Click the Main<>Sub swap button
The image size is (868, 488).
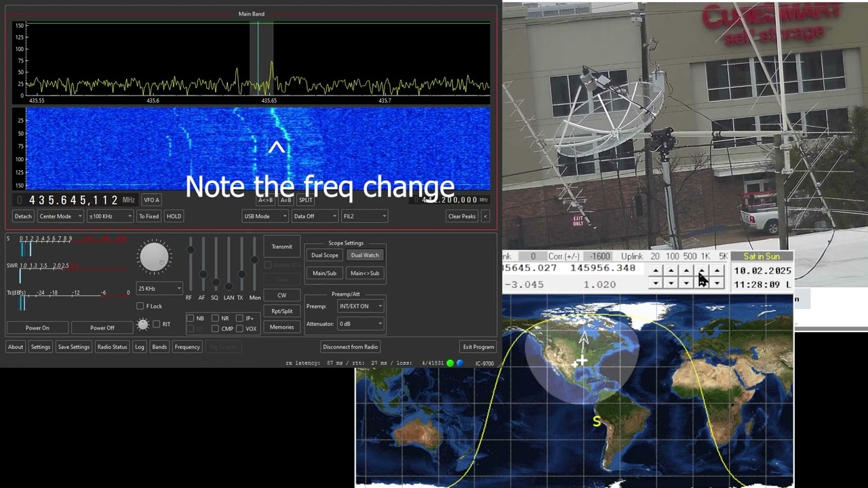click(365, 273)
